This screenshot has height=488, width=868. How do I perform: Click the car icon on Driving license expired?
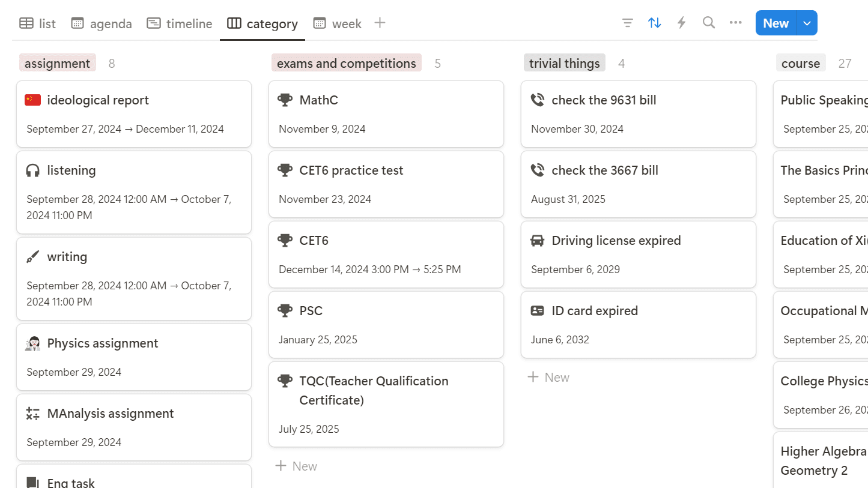pyautogui.click(x=538, y=241)
